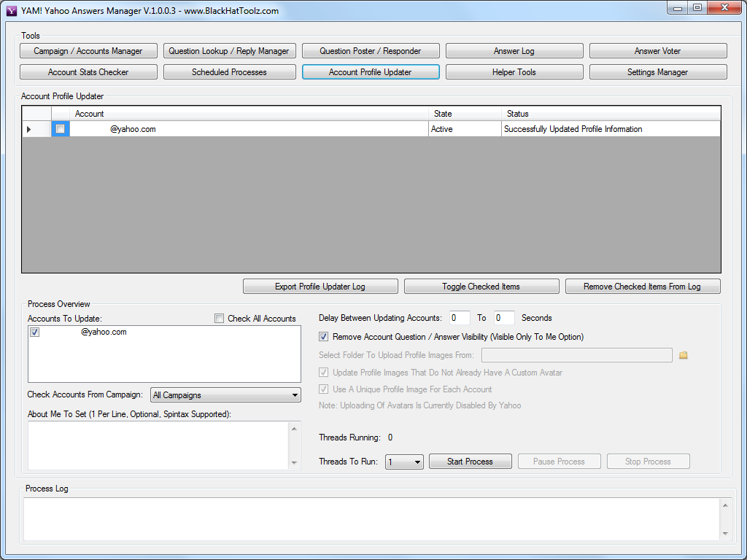Click the About Me To Set text area
This screenshot has width=747, height=560.
coord(159,446)
